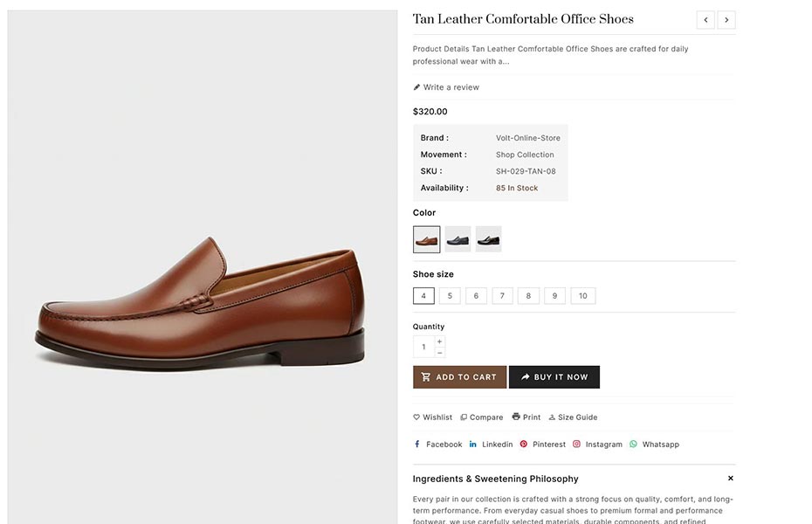Image resolution: width=812 pixels, height=524 pixels.
Task: Go to the previous product arrow
Action: pyautogui.click(x=705, y=20)
